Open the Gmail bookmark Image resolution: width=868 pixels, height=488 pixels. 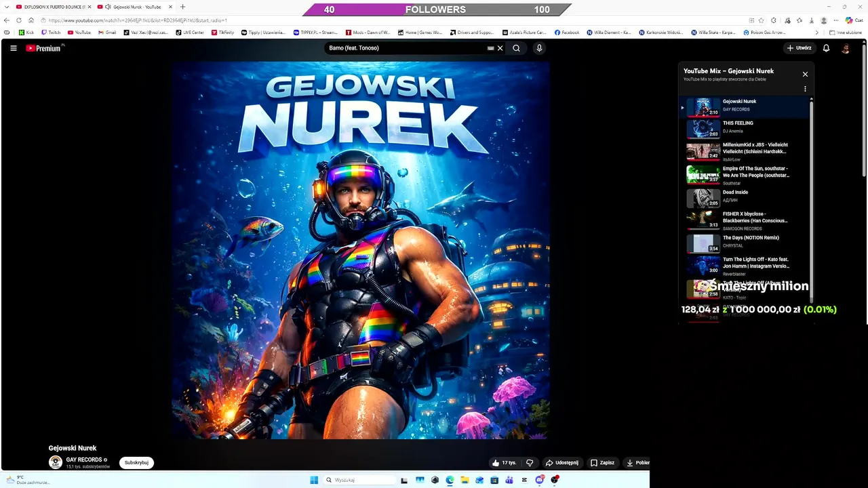pos(107,32)
